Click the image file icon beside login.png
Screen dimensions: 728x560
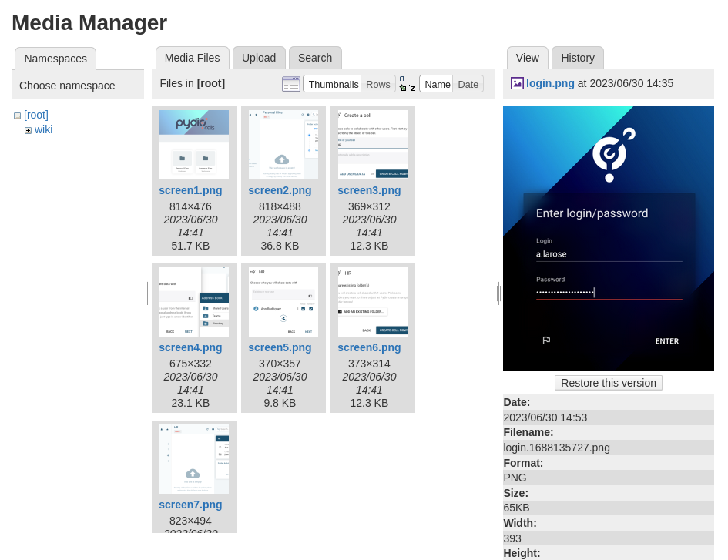point(517,83)
